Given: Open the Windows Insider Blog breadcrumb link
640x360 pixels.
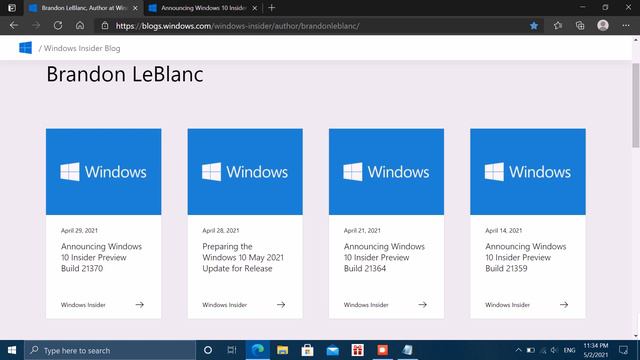Looking at the screenshot, I should click(82, 48).
